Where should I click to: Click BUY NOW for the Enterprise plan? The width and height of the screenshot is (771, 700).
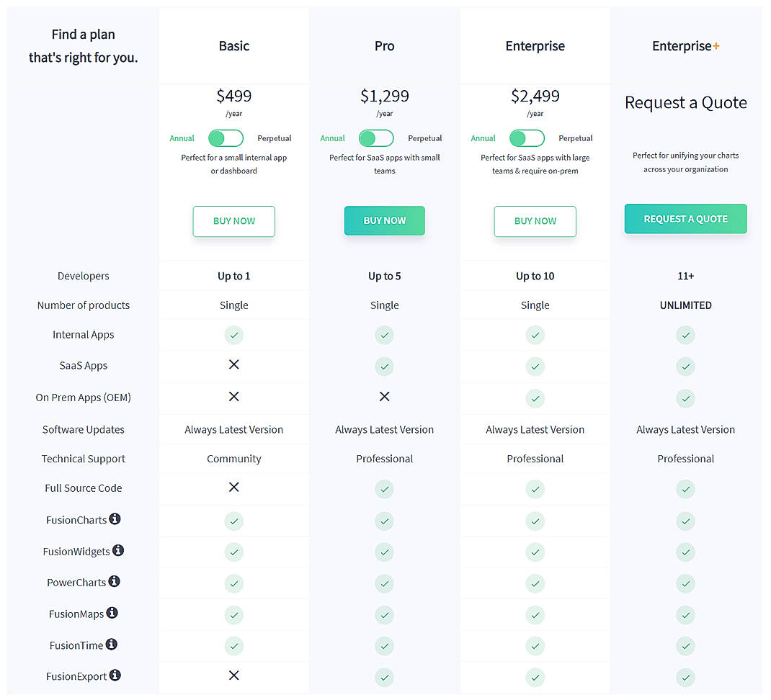click(x=535, y=221)
